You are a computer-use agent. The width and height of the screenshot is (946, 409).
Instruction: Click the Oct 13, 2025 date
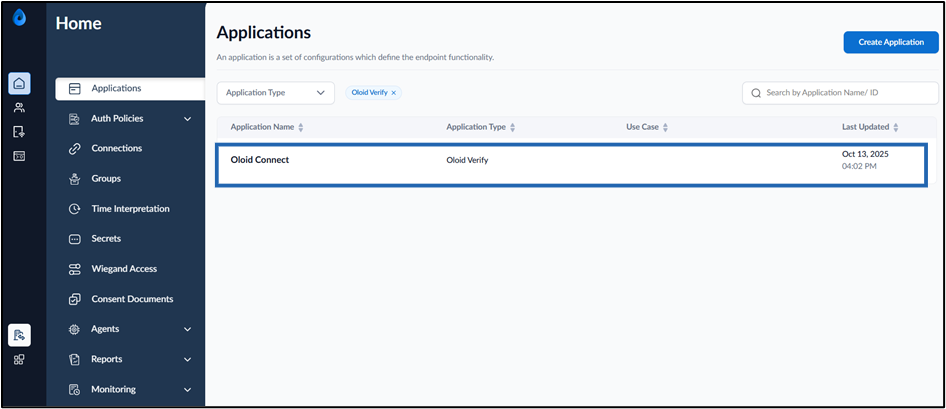[865, 154]
